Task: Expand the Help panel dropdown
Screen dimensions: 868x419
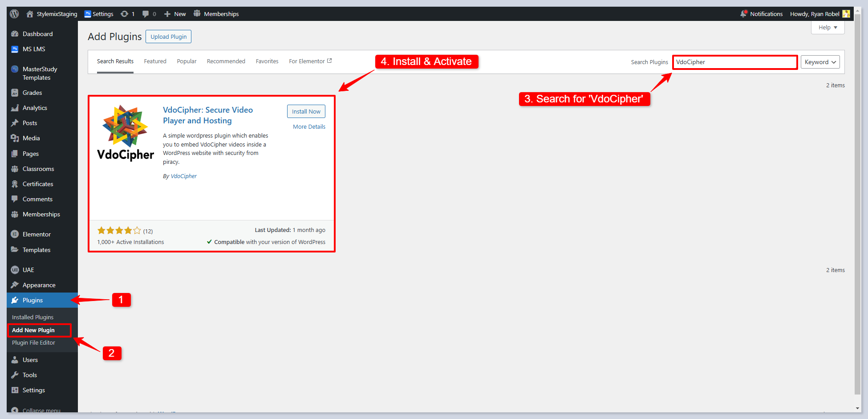Action: [827, 28]
